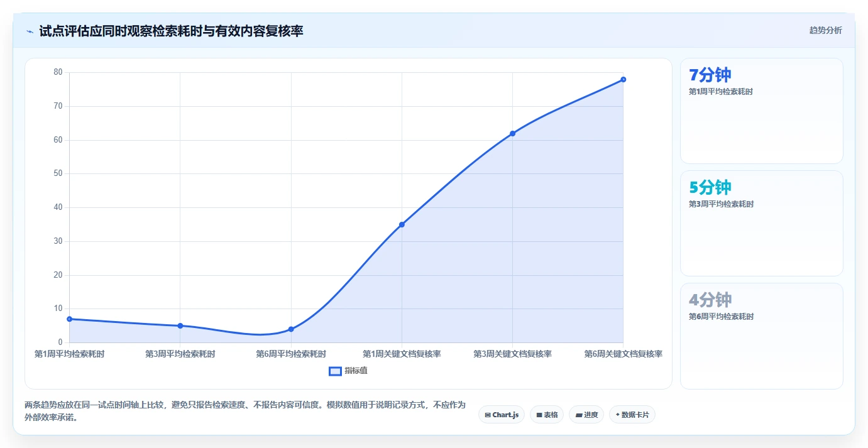868x448 pixels.
Task: Click x-axis label 第6周关键文档复核率
Action: pyautogui.click(x=623, y=354)
